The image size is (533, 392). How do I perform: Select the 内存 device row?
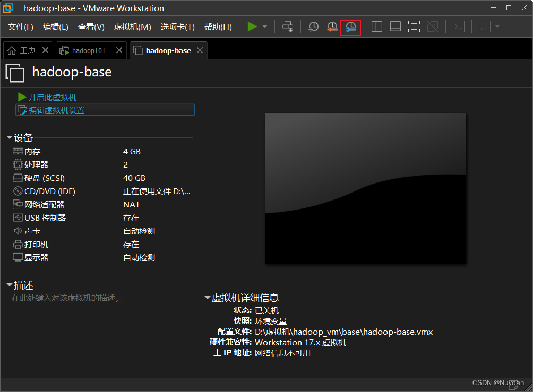[102, 151]
